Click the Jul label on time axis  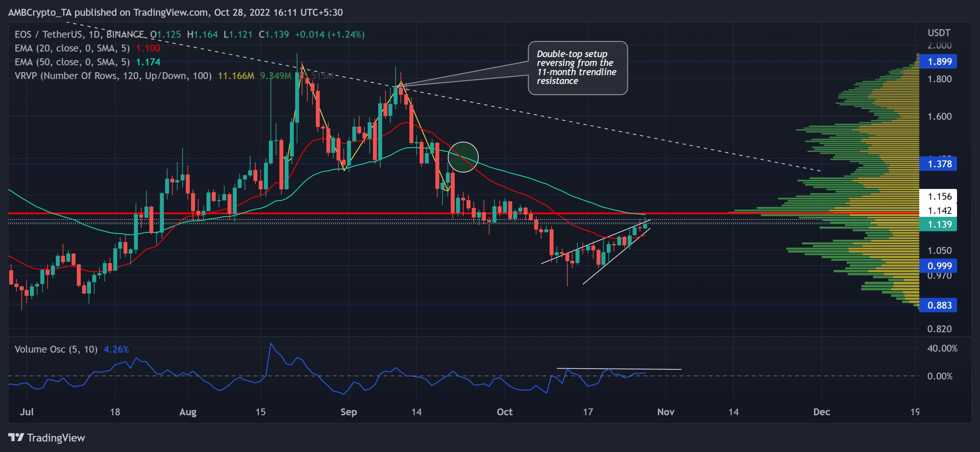point(26,412)
